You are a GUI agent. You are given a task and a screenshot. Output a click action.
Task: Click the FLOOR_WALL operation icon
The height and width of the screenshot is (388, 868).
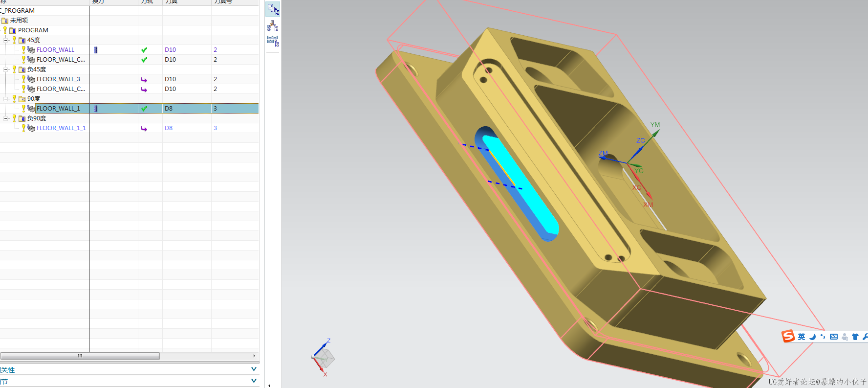(31, 50)
